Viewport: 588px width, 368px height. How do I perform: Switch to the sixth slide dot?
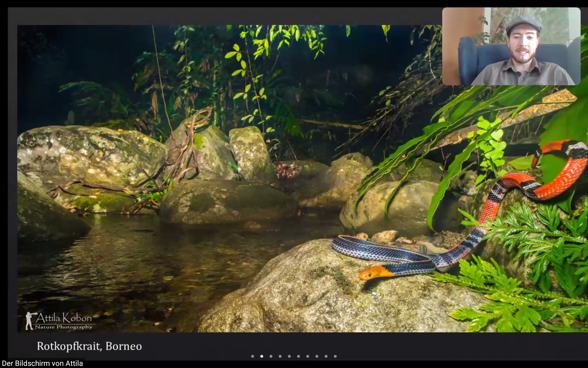pyautogui.click(x=299, y=356)
